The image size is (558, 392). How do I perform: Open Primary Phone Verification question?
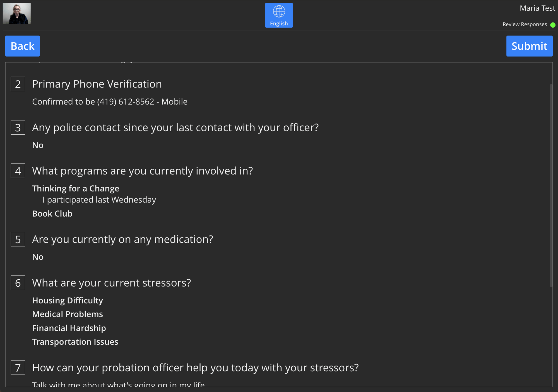(x=97, y=84)
